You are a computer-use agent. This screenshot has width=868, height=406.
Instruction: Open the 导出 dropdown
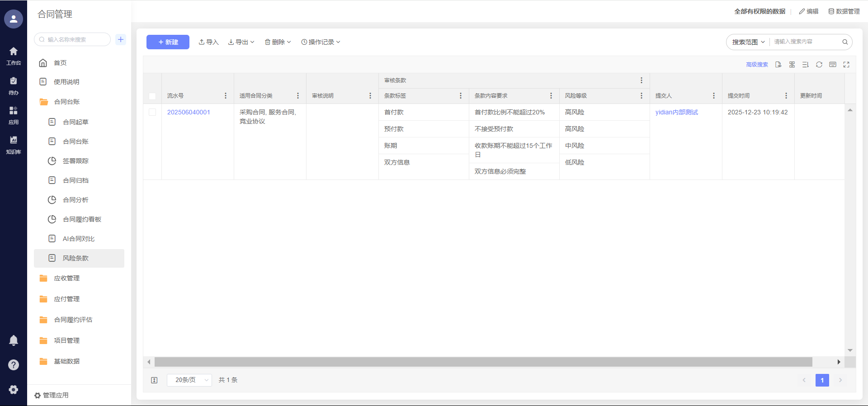point(241,42)
